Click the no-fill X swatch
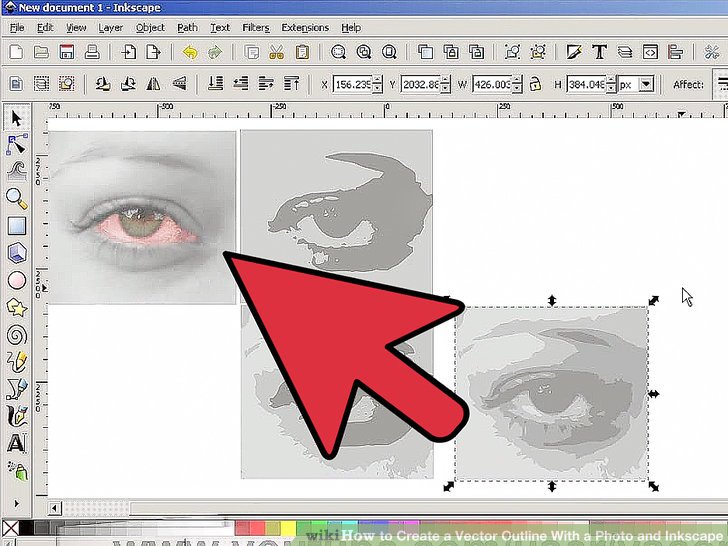 click(10, 528)
